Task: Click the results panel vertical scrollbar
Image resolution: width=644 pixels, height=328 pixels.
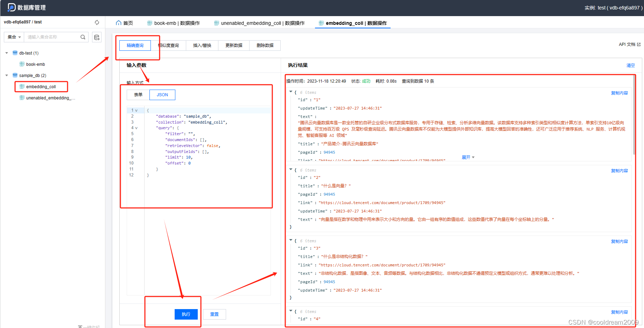Action: pos(634,116)
